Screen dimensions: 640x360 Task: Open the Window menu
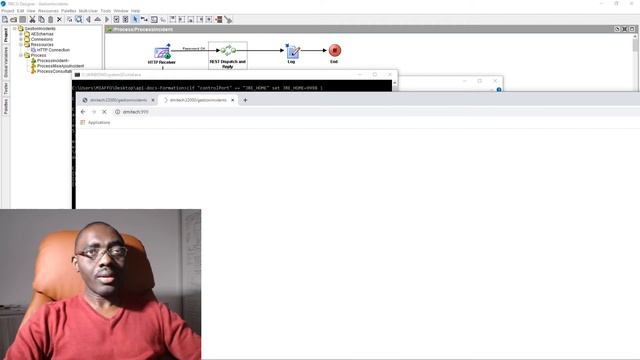(x=121, y=11)
